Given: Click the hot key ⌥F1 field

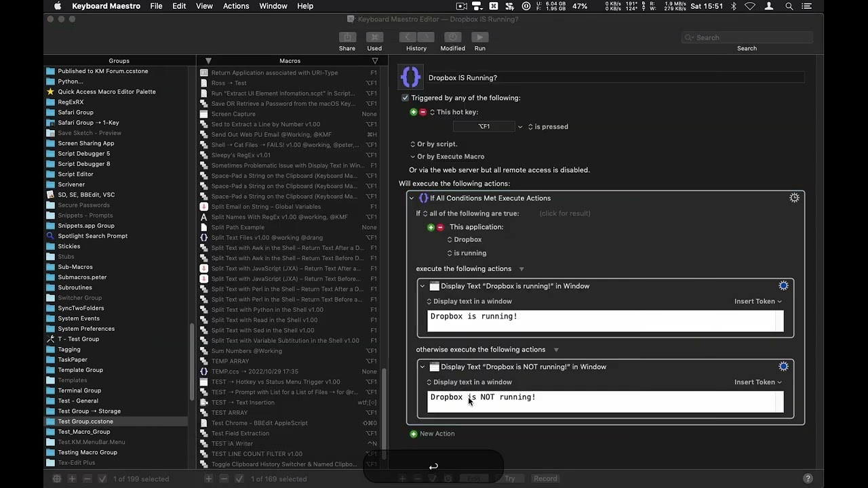Looking at the screenshot, I should [x=484, y=127].
